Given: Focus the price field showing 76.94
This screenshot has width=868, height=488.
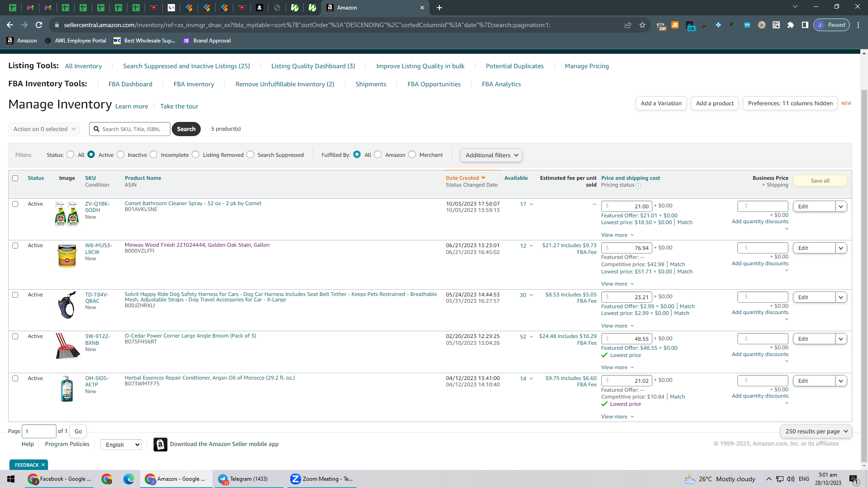Looking at the screenshot, I should point(627,248).
